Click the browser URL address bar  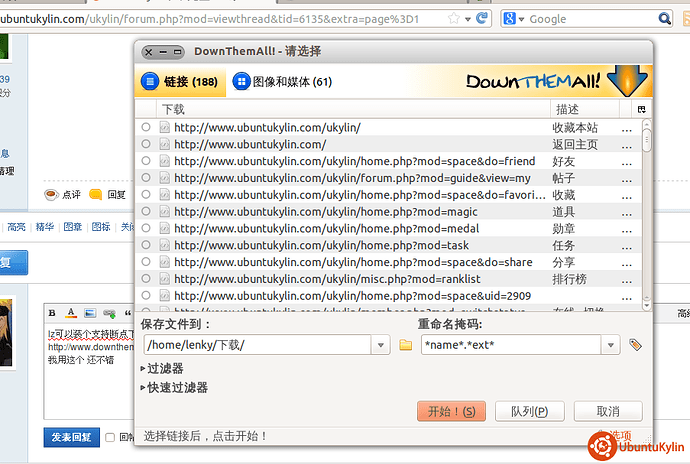coord(222,19)
